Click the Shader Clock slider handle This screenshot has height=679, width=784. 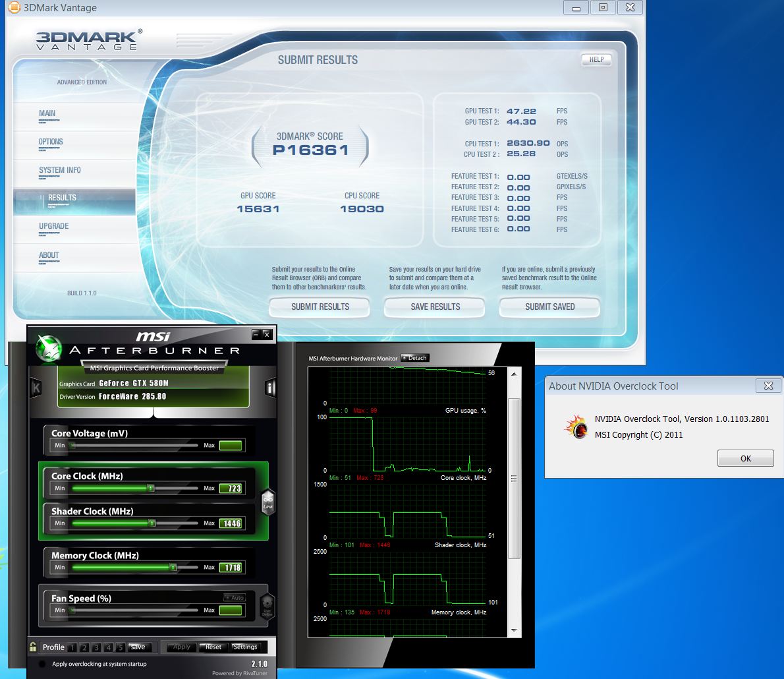click(152, 523)
